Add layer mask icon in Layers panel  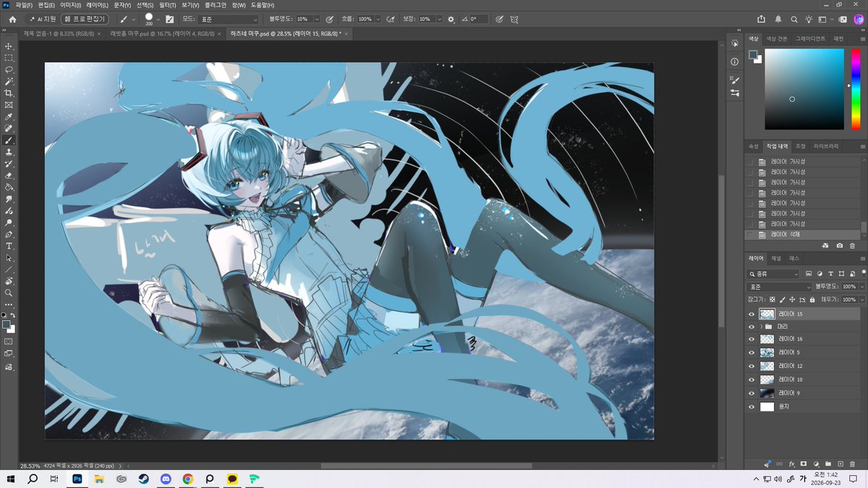click(803, 463)
